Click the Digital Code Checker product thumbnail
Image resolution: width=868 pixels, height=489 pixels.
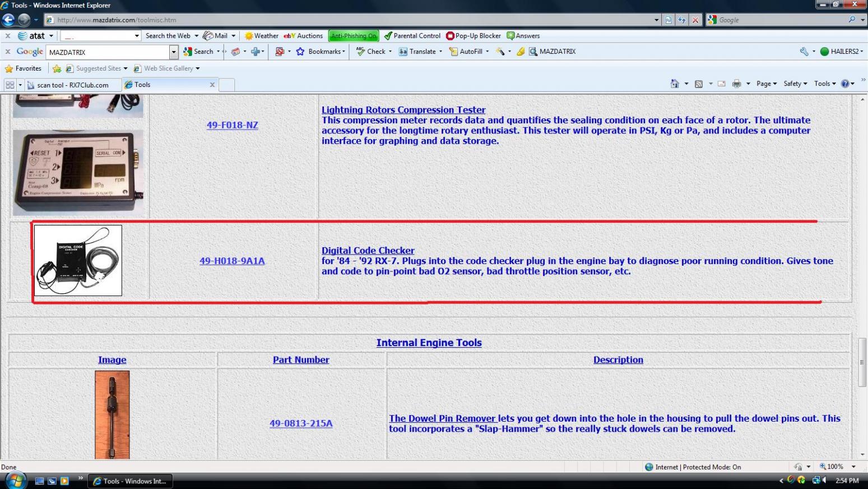[x=78, y=261]
